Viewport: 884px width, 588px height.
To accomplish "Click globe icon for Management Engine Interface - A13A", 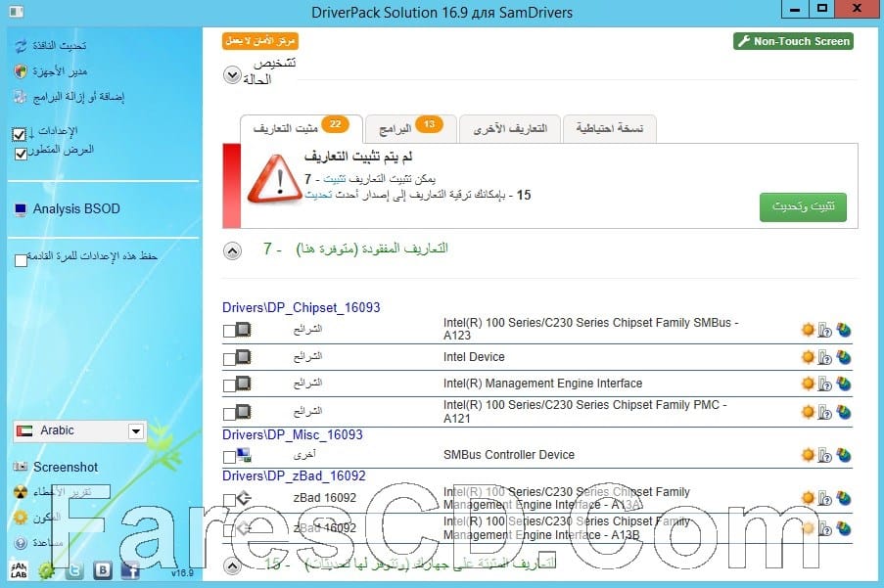I will point(844,498).
